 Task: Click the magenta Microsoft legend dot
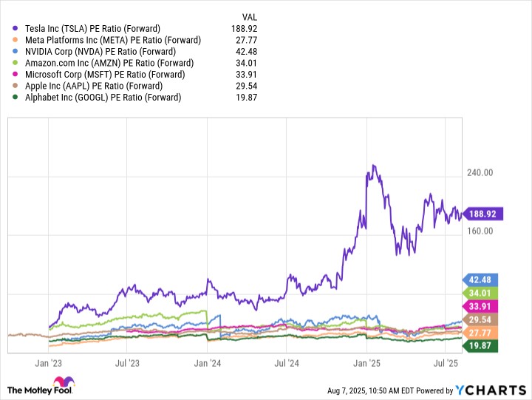point(15,75)
